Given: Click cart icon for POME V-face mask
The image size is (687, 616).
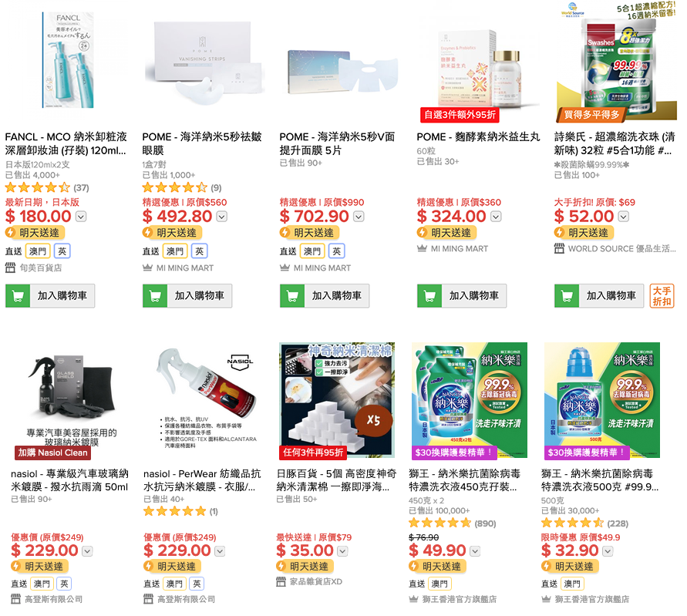Looking at the screenshot, I should tap(292, 296).
